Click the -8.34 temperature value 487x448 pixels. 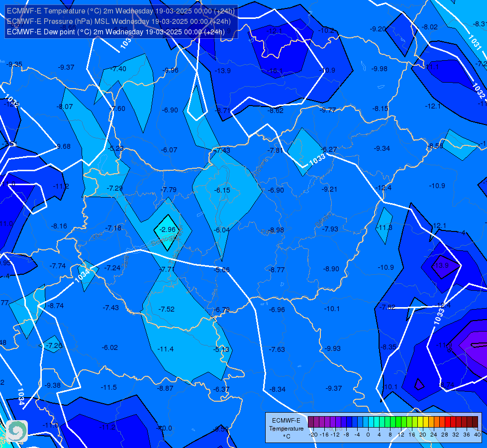tap(277, 389)
